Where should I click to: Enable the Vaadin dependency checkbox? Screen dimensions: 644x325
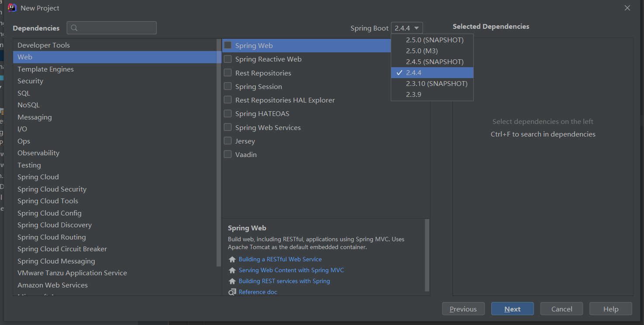[x=227, y=154]
